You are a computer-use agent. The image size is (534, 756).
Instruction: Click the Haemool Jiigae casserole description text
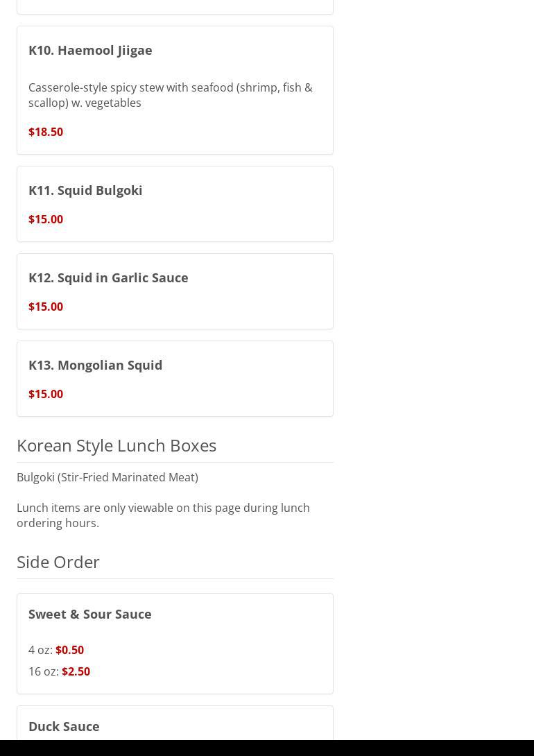[170, 95]
